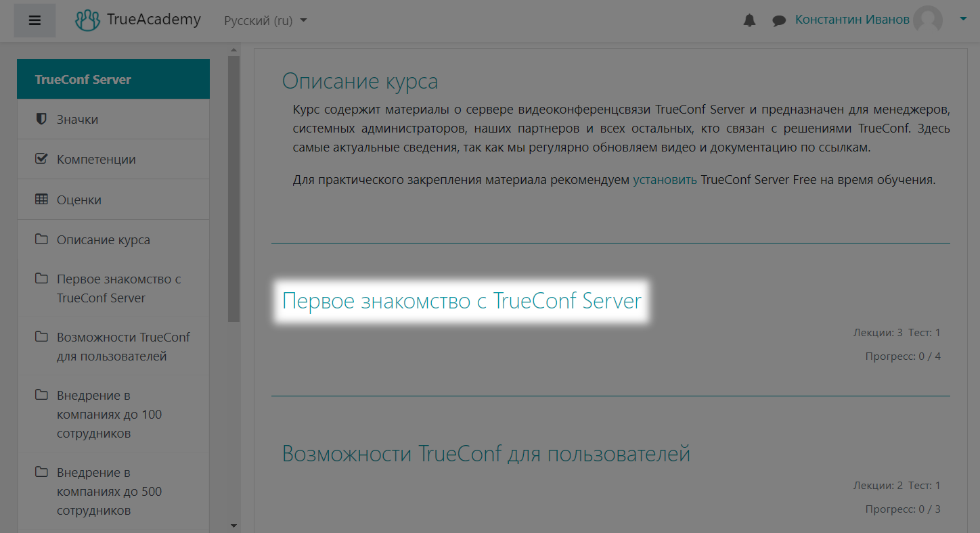Click the sidebar scrollbar up arrow

coord(234,50)
